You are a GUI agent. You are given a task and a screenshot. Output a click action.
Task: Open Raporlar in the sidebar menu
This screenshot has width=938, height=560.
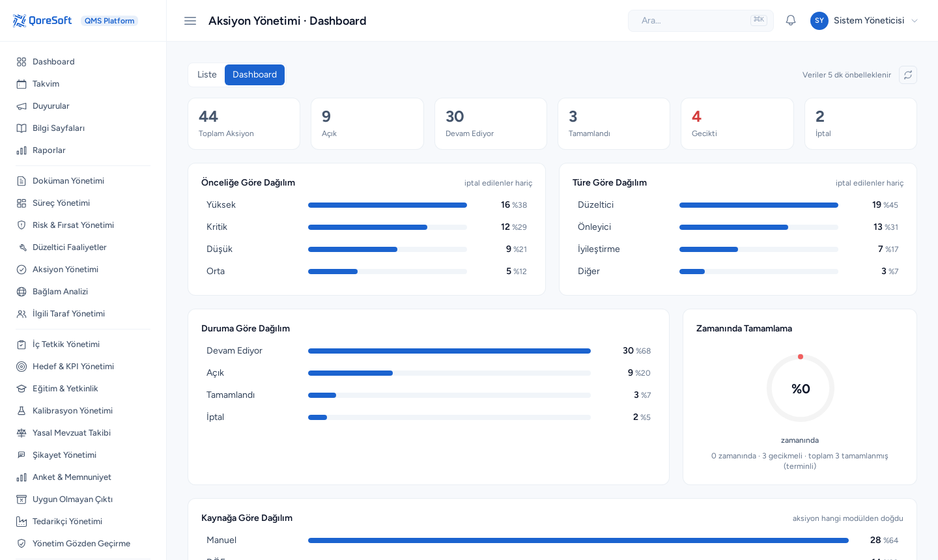point(83,150)
